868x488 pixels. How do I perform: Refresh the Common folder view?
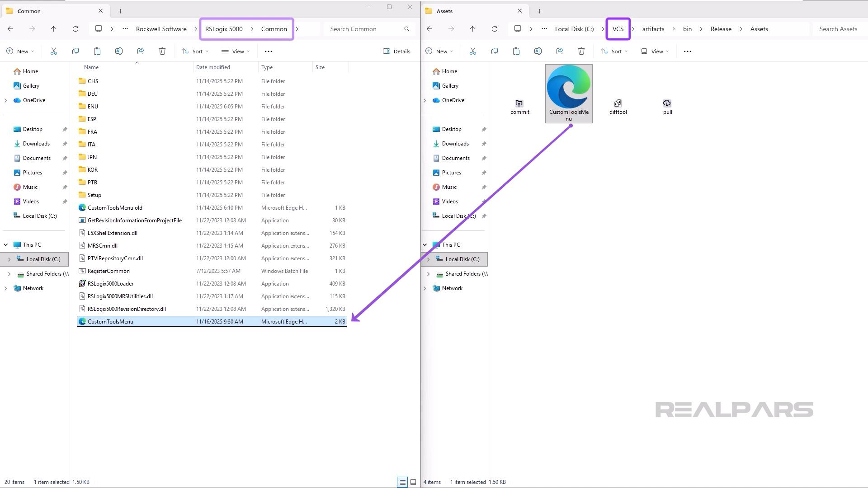pyautogui.click(x=75, y=28)
